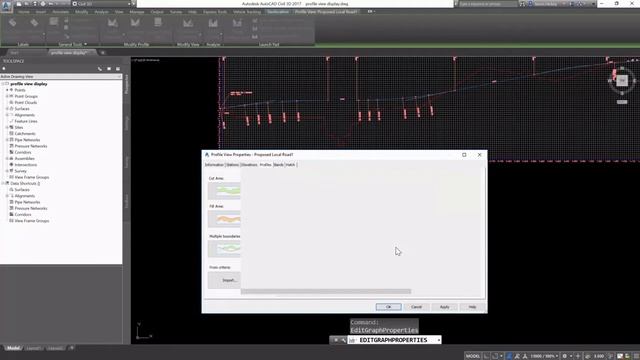This screenshot has height=360, width=640.
Task: Switch to the Information tab
Action: click(x=214, y=165)
